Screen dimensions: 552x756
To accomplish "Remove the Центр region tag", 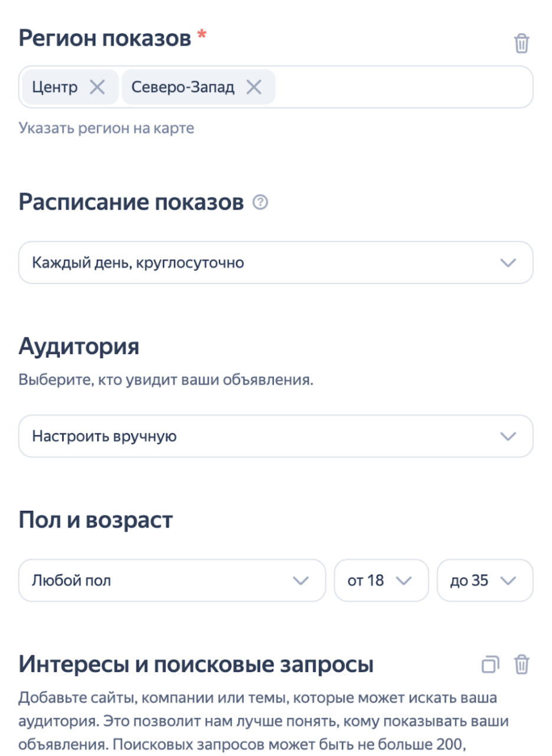I will tap(97, 87).
